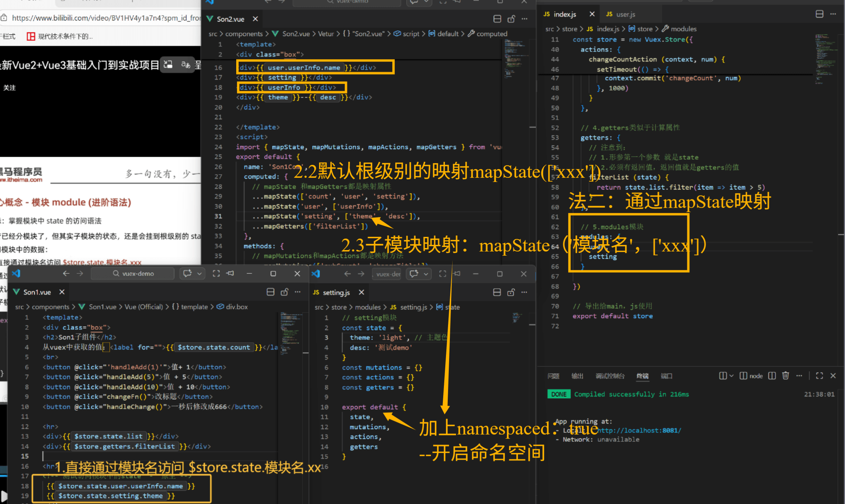Toggle the editor group lock for Son1.vue
Viewport: 845px width, 504px height.
pyautogui.click(x=284, y=292)
